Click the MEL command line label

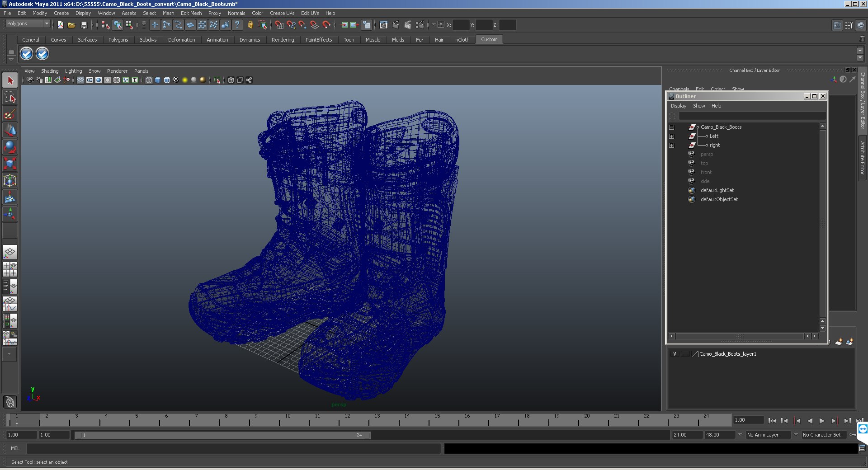pos(15,448)
